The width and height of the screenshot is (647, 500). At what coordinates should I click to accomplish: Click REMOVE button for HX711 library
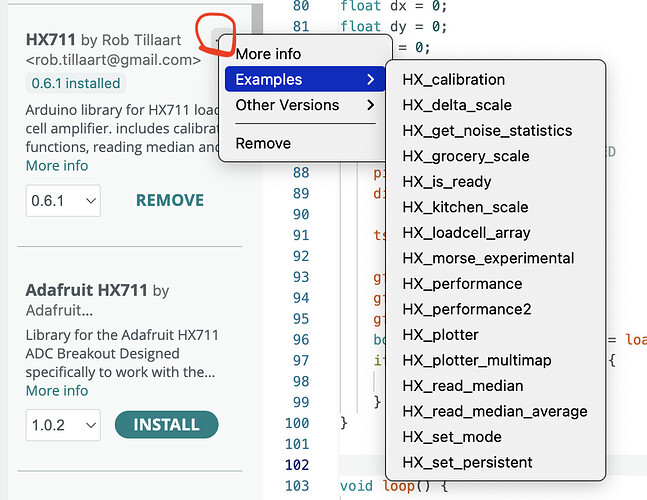[170, 200]
